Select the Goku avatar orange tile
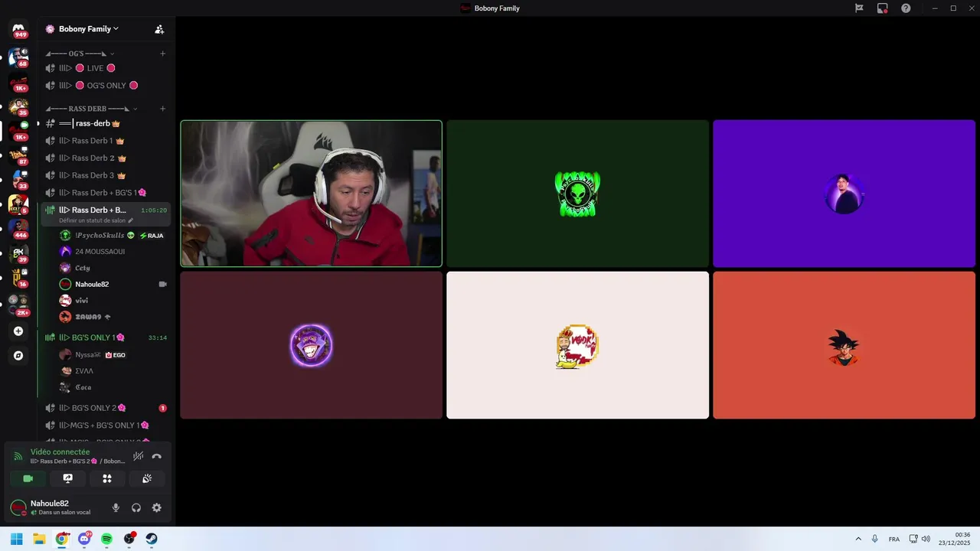 [844, 345]
